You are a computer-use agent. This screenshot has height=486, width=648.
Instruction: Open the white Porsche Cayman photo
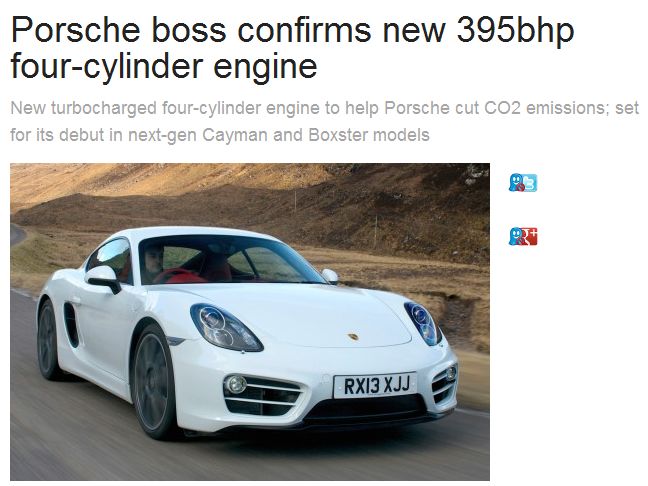pyautogui.click(x=250, y=322)
